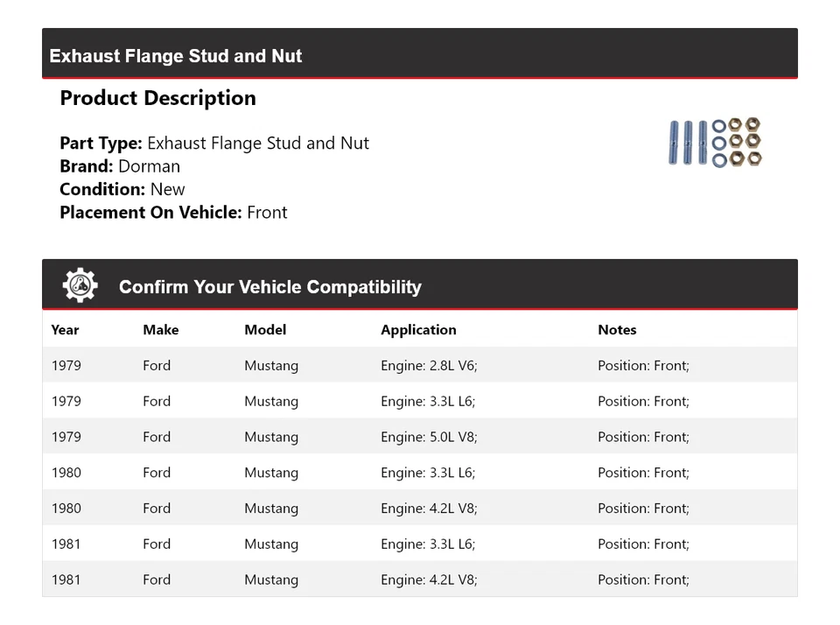Click the Make column header
Image resolution: width=840 pixels, height=625 pixels.
[x=160, y=330]
